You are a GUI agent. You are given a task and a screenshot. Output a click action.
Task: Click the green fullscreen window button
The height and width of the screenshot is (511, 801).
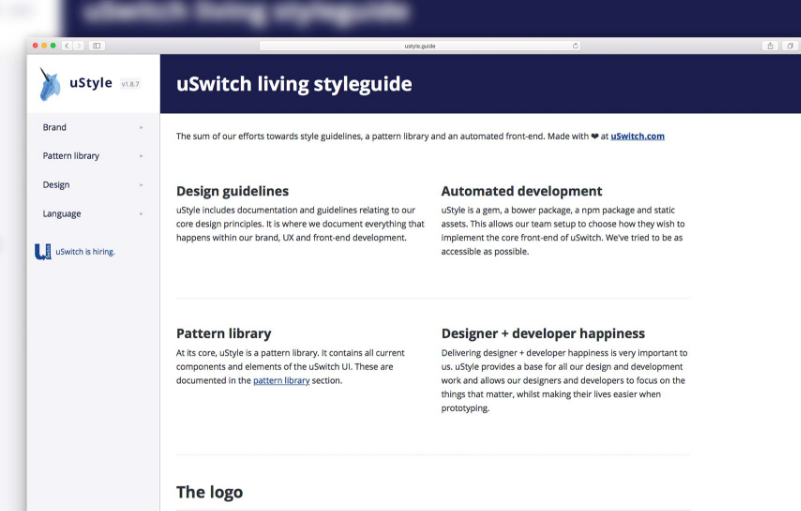(x=53, y=45)
